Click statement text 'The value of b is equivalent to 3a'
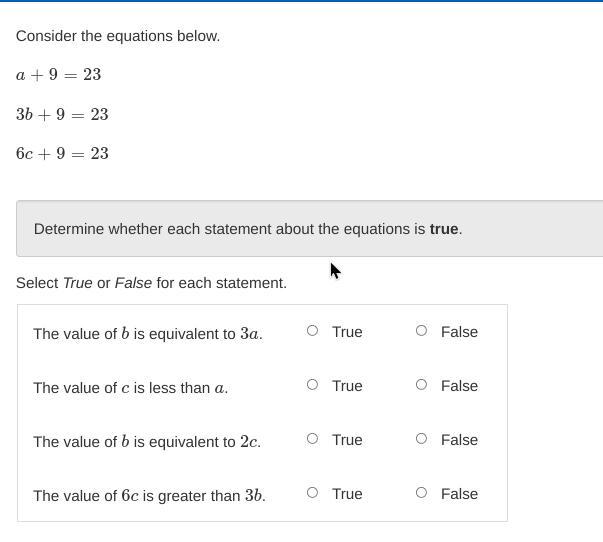 pyautogui.click(x=148, y=333)
